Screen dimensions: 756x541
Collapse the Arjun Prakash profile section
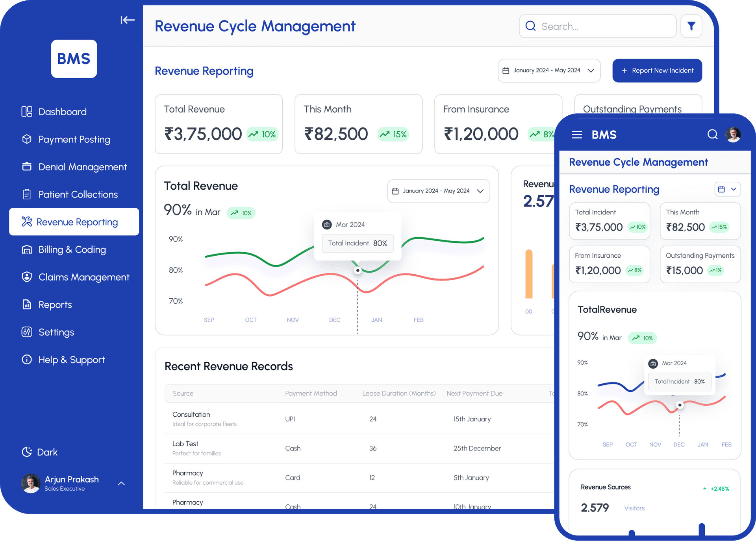121,483
